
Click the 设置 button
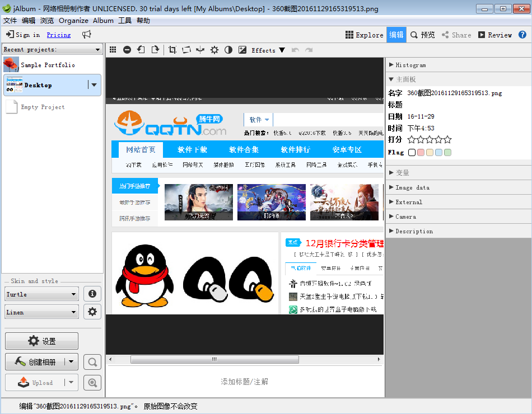tap(42, 341)
